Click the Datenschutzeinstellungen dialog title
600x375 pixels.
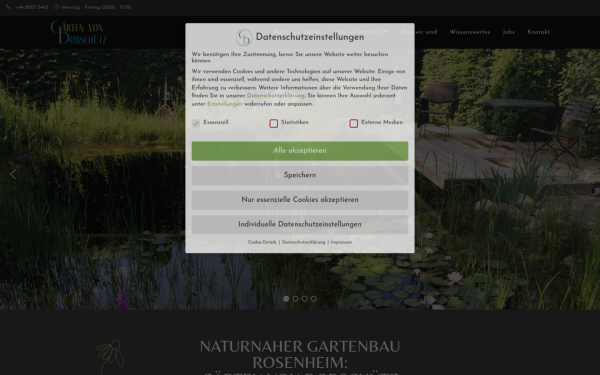point(310,37)
